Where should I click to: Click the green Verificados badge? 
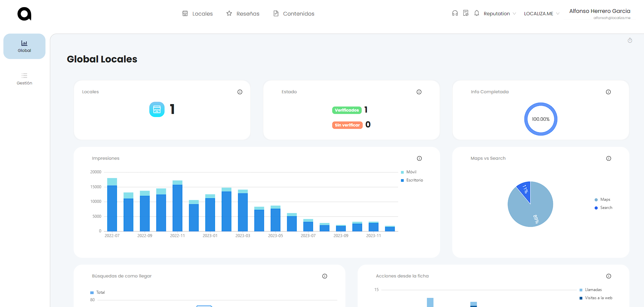[347, 110]
